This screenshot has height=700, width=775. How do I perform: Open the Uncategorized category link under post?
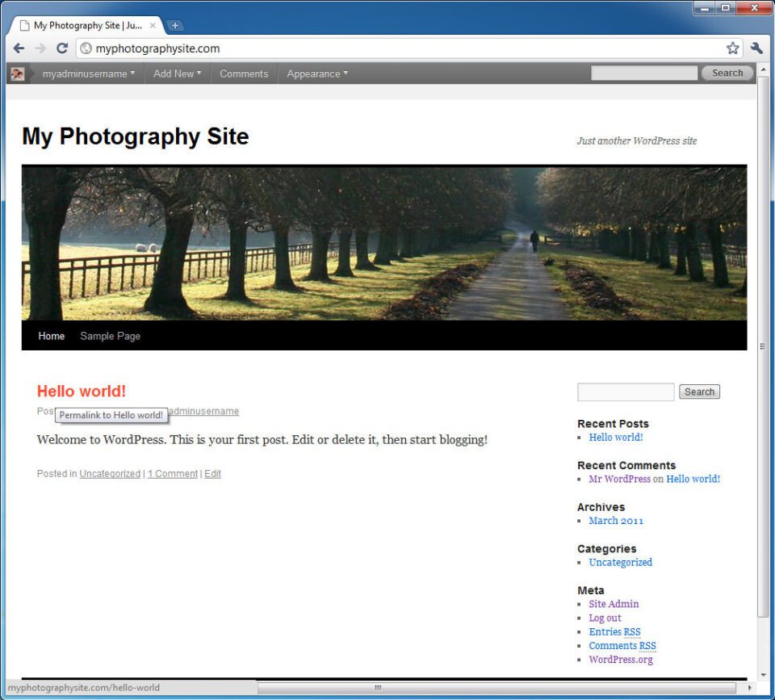tap(110, 474)
